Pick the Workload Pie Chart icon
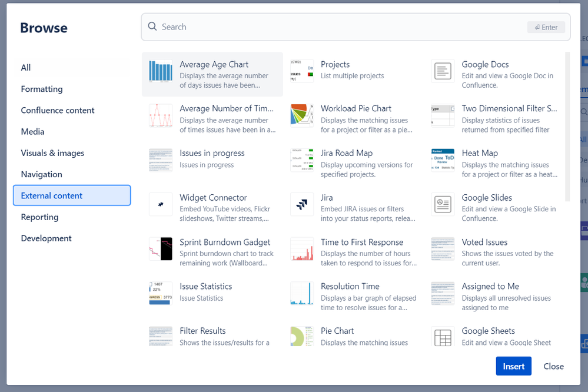 click(x=302, y=115)
